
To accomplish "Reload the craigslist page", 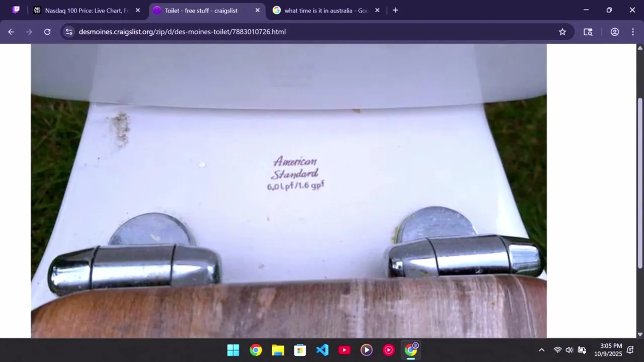I will tap(47, 32).
